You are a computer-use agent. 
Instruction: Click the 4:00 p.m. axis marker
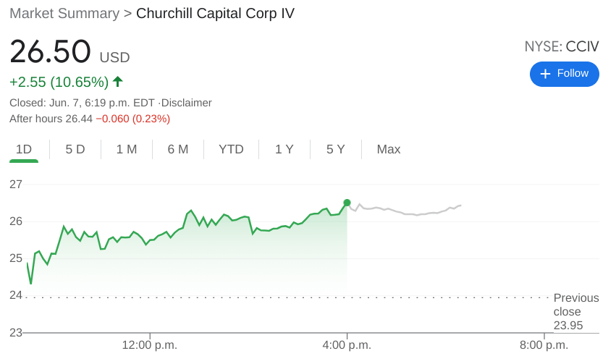click(x=347, y=345)
